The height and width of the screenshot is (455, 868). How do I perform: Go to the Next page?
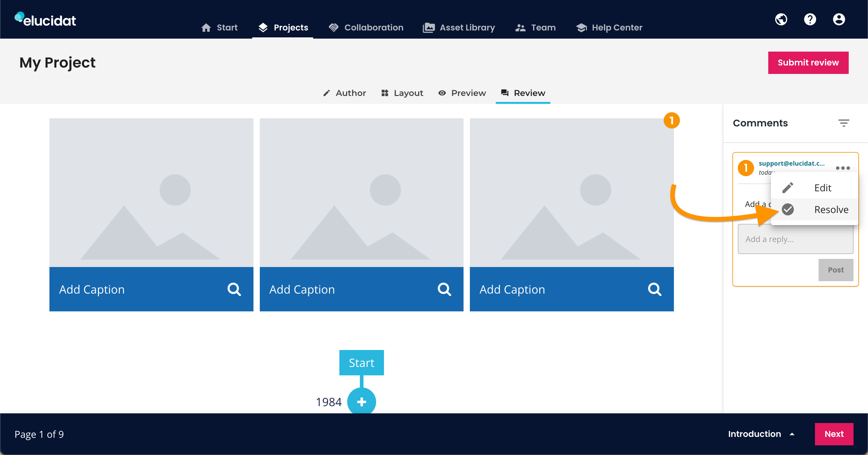click(x=834, y=434)
